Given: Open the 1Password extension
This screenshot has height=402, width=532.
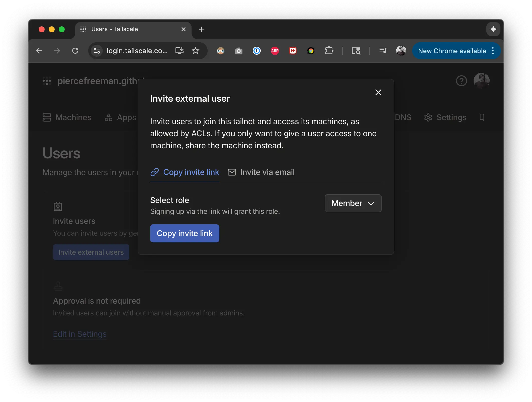Looking at the screenshot, I should tap(256, 51).
